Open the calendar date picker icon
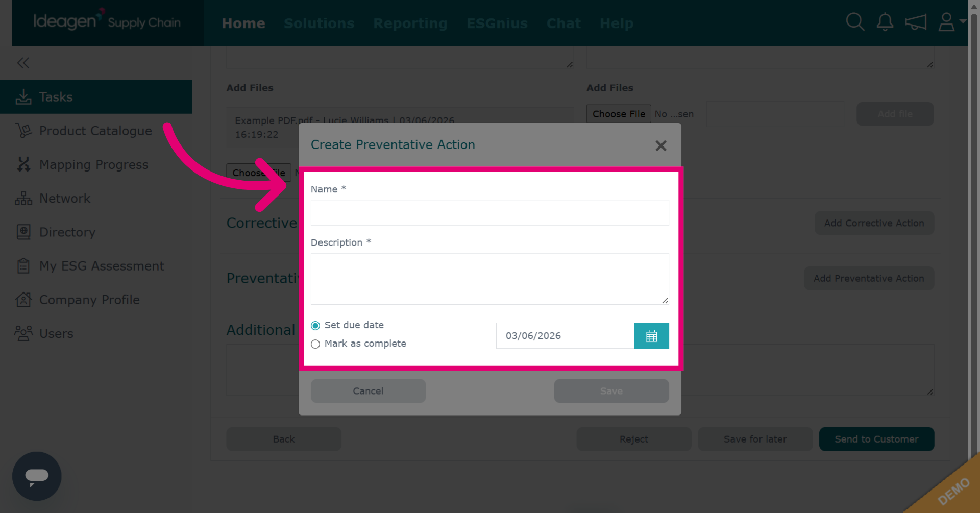980x513 pixels. [x=651, y=336]
